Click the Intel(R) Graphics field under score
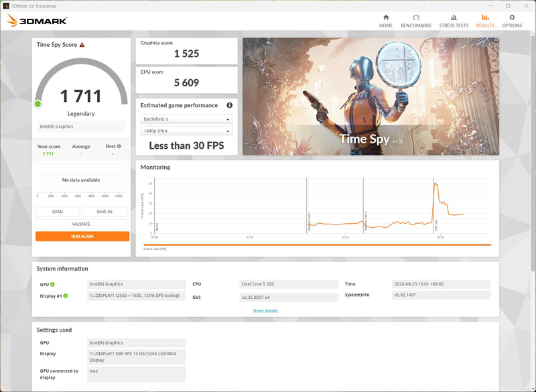The width and height of the screenshot is (536, 392). (x=81, y=127)
